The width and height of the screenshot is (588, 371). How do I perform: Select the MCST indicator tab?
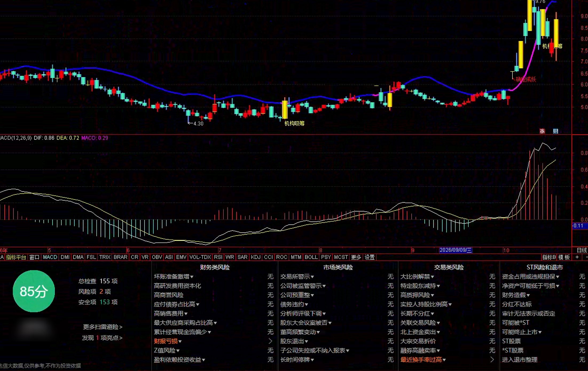click(x=341, y=257)
